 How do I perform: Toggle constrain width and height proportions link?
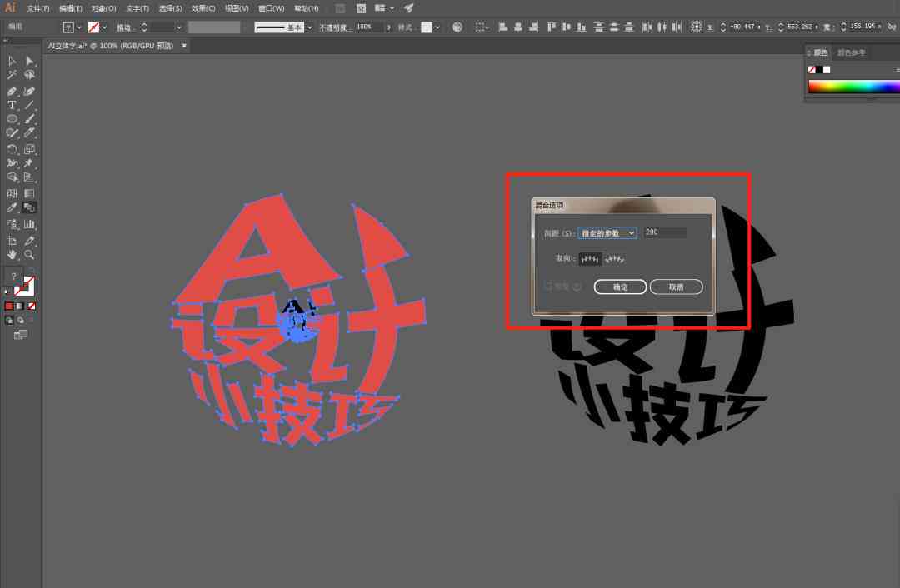(892, 27)
